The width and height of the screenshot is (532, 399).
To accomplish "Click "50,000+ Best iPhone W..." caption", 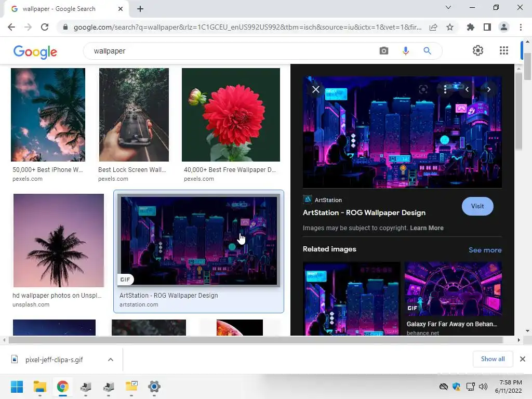I will click(47, 170).
